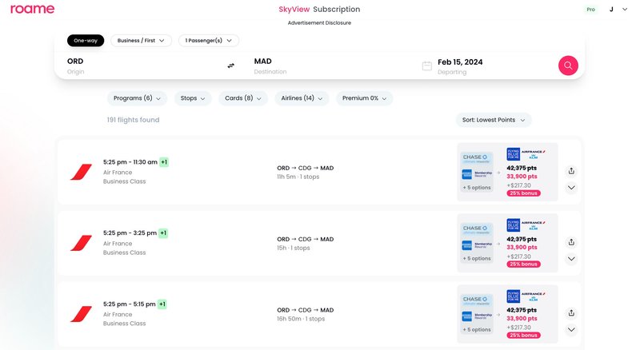644x350 pixels.
Task: Expand details of second flight result
Action: pyautogui.click(x=571, y=259)
